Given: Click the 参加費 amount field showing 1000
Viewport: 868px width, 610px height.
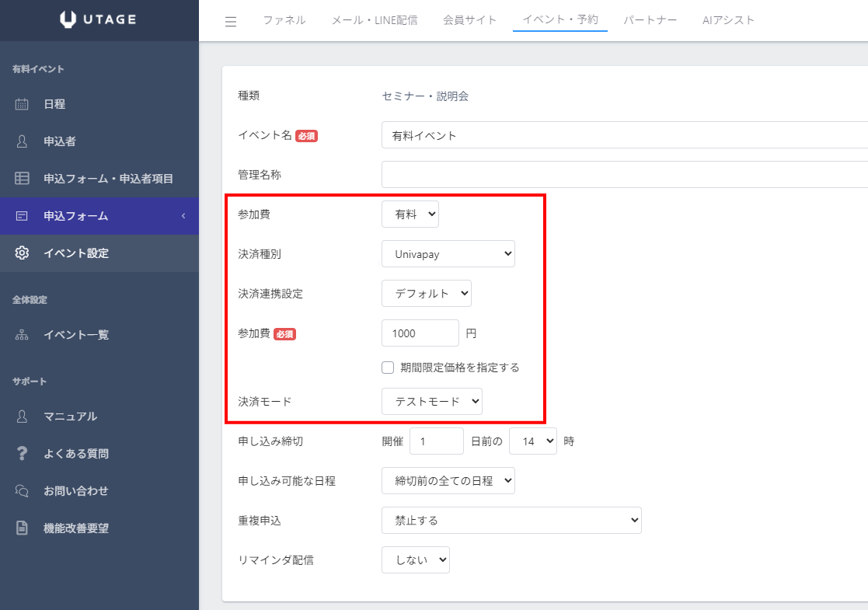Looking at the screenshot, I should point(420,333).
